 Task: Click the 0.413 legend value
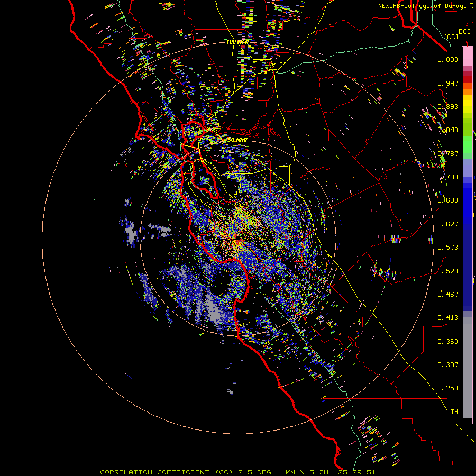tap(448, 318)
